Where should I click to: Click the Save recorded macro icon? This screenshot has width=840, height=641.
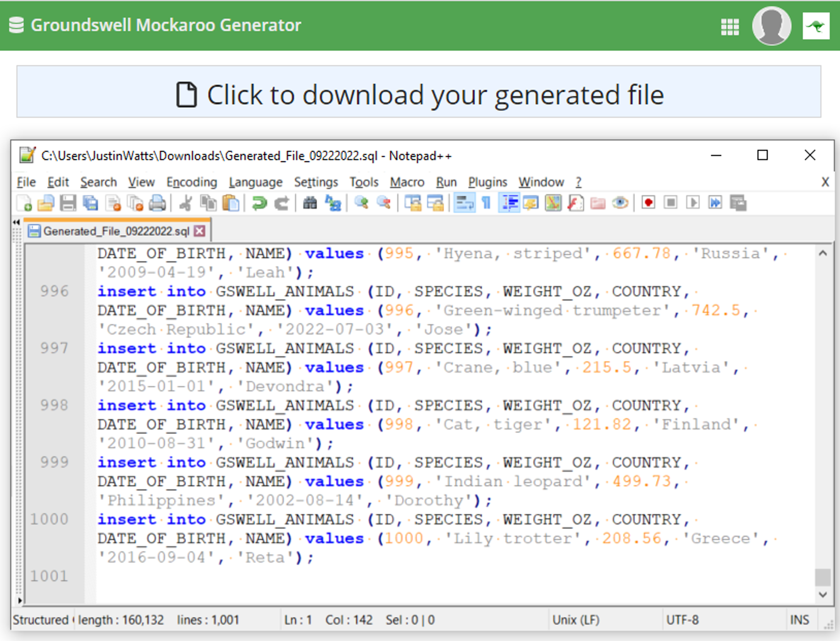pyautogui.click(x=738, y=203)
